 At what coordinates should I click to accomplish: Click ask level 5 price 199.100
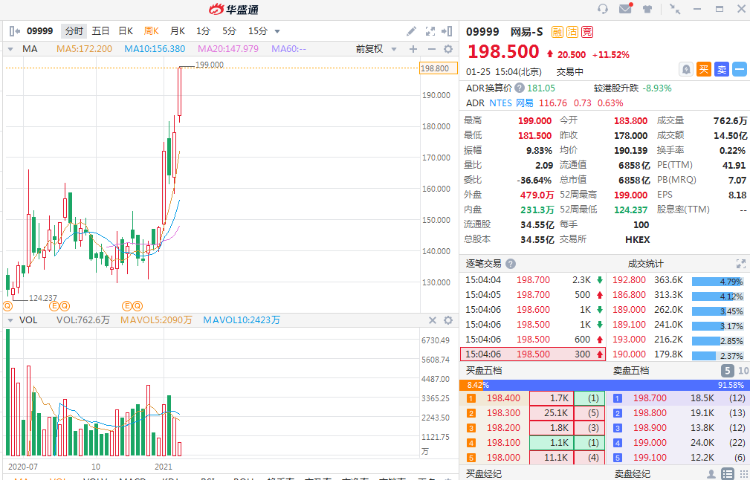pyautogui.click(x=650, y=458)
